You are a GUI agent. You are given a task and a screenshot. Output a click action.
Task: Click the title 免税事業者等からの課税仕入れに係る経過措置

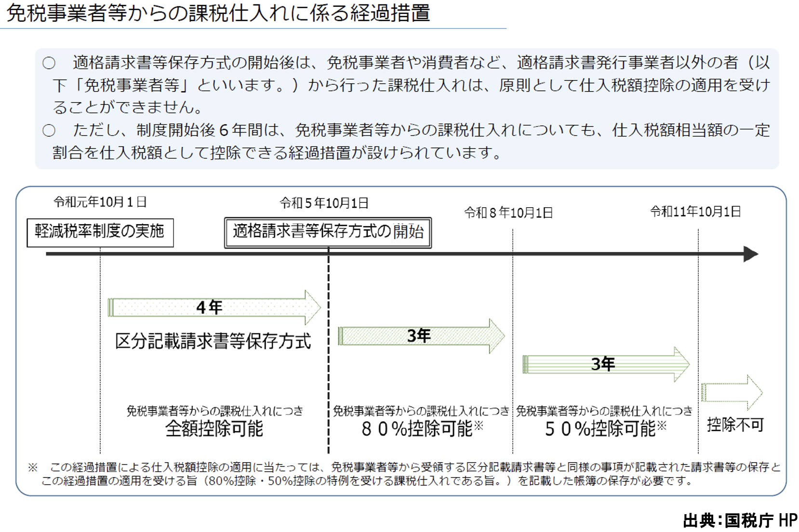[218, 13]
